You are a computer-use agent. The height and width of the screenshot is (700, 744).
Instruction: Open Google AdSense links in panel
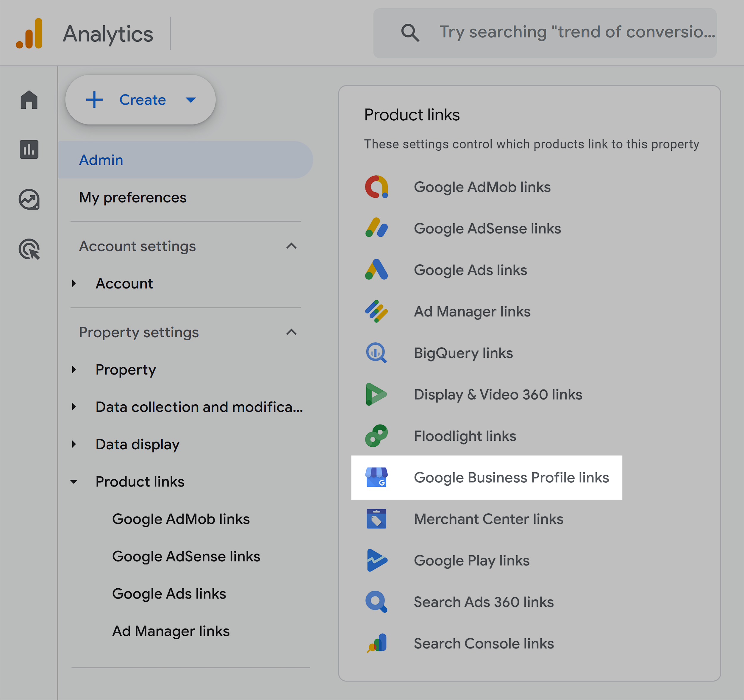(487, 228)
